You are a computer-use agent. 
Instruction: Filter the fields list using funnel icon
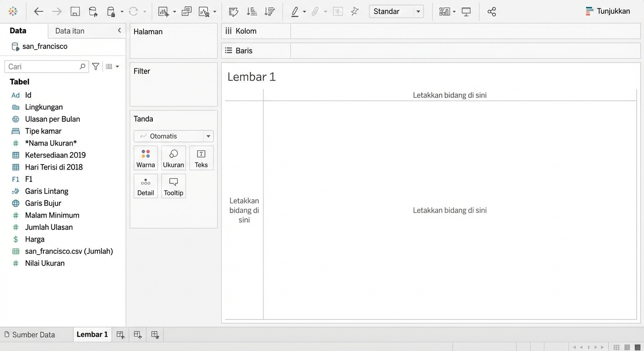[x=96, y=67]
